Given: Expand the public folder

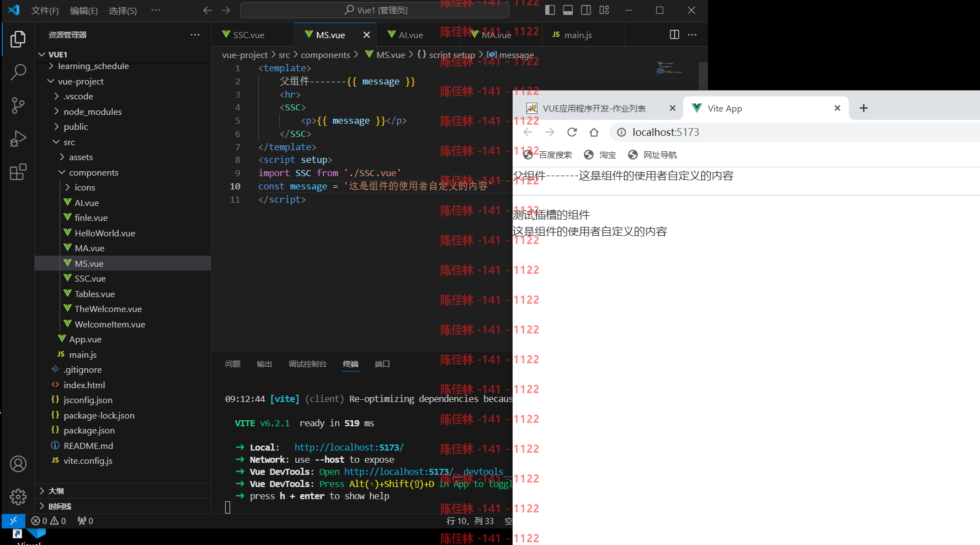Looking at the screenshot, I should click(x=56, y=126).
